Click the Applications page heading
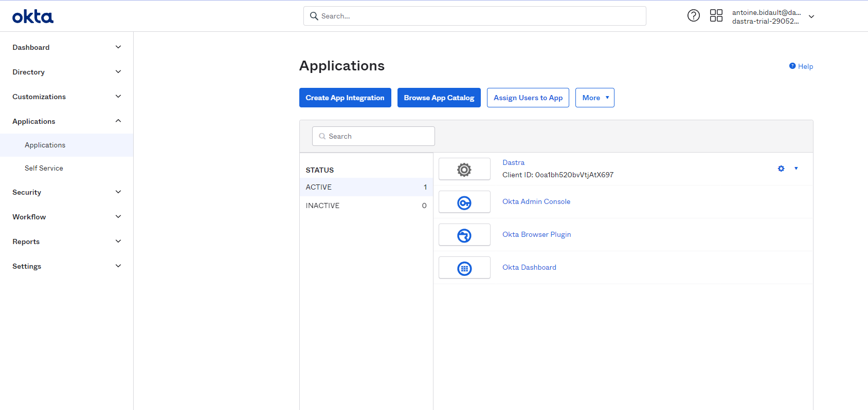Image resolution: width=868 pixels, height=410 pixels. 342,66
